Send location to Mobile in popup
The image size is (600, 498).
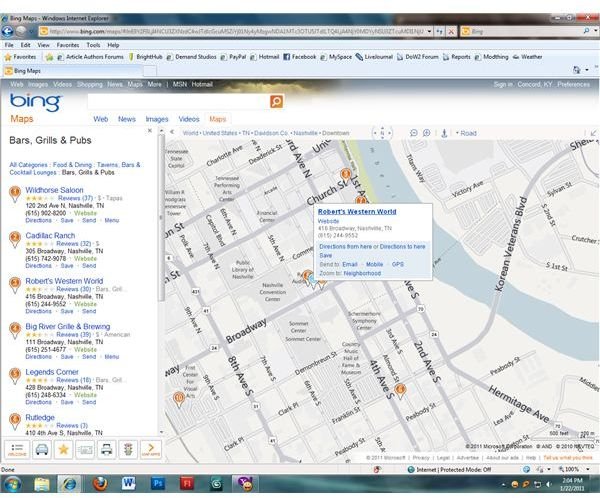point(374,265)
